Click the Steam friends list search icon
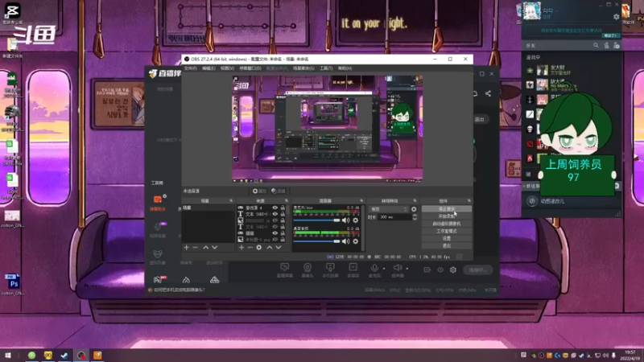This screenshot has width=644, height=362. point(596,46)
